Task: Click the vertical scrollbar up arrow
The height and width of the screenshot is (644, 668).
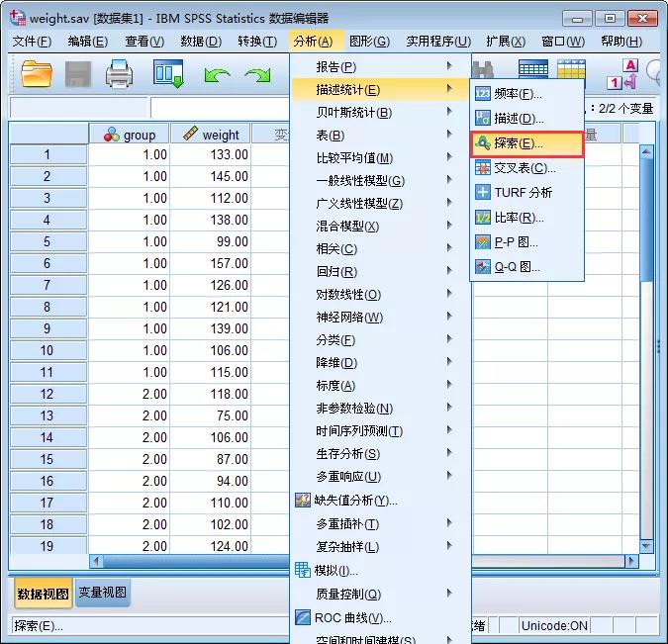Action: (x=646, y=152)
